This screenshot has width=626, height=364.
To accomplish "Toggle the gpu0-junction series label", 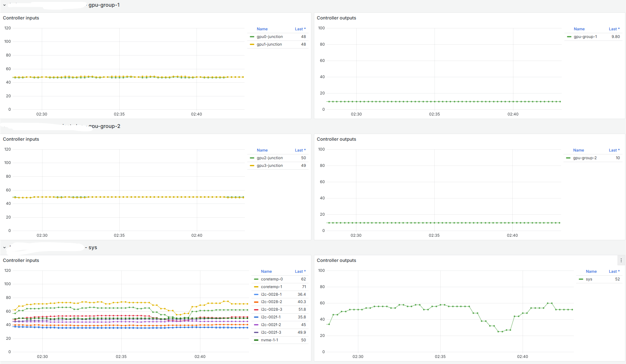I will tap(270, 37).
